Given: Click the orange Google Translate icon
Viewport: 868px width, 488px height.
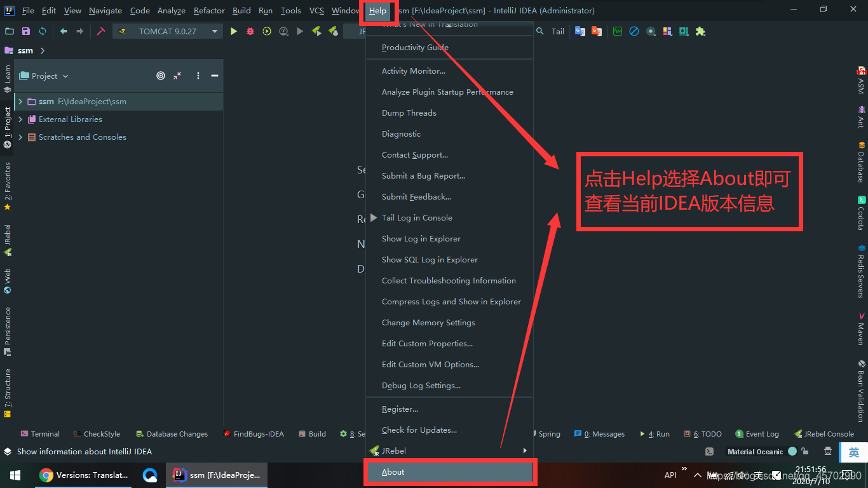Looking at the screenshot, I should click(596, 31).
